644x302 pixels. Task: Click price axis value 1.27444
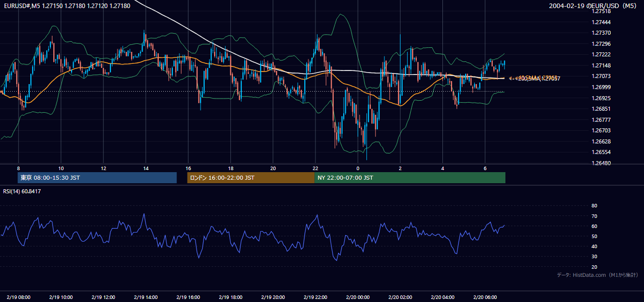point(602,22)
